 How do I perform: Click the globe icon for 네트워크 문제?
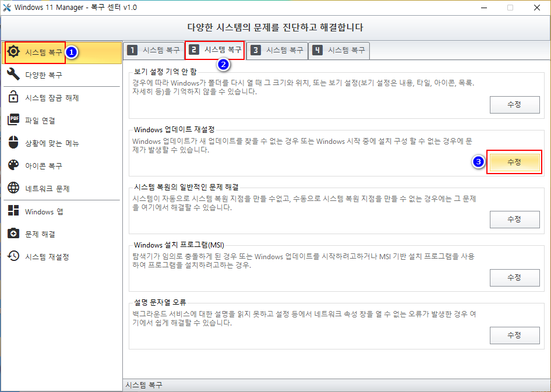click(x=13, y=188)
